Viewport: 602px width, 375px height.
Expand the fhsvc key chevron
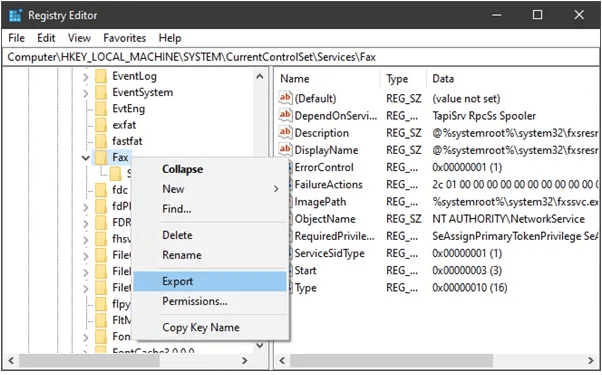86,240
